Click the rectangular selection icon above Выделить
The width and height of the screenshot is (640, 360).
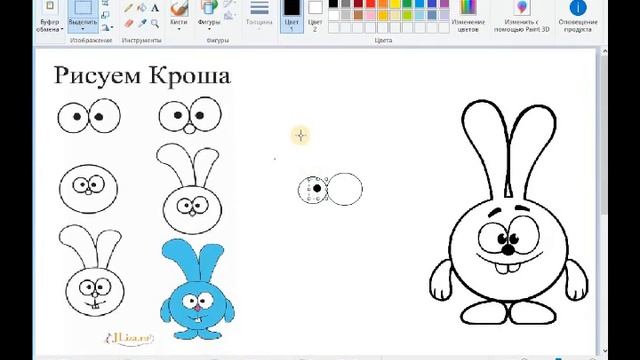83,8
